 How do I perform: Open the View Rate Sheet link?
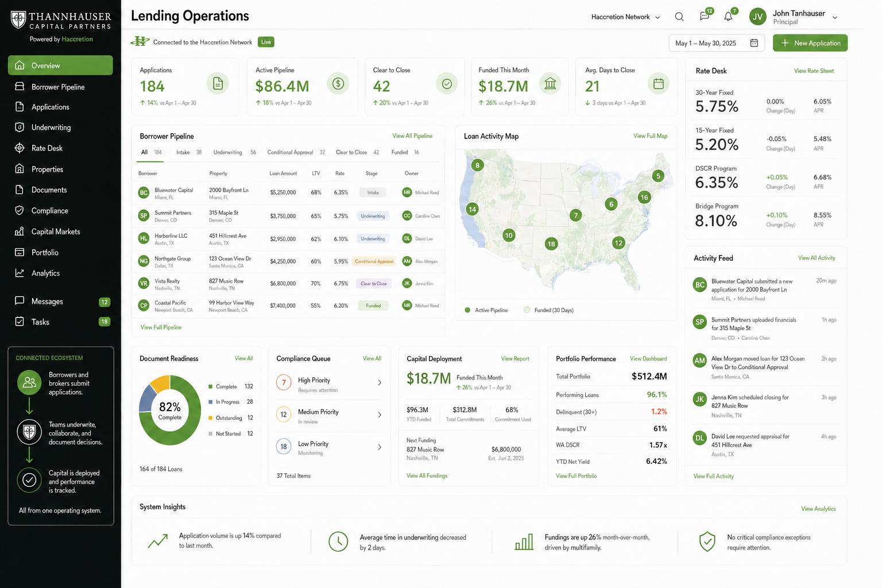[x=814, y=71]
